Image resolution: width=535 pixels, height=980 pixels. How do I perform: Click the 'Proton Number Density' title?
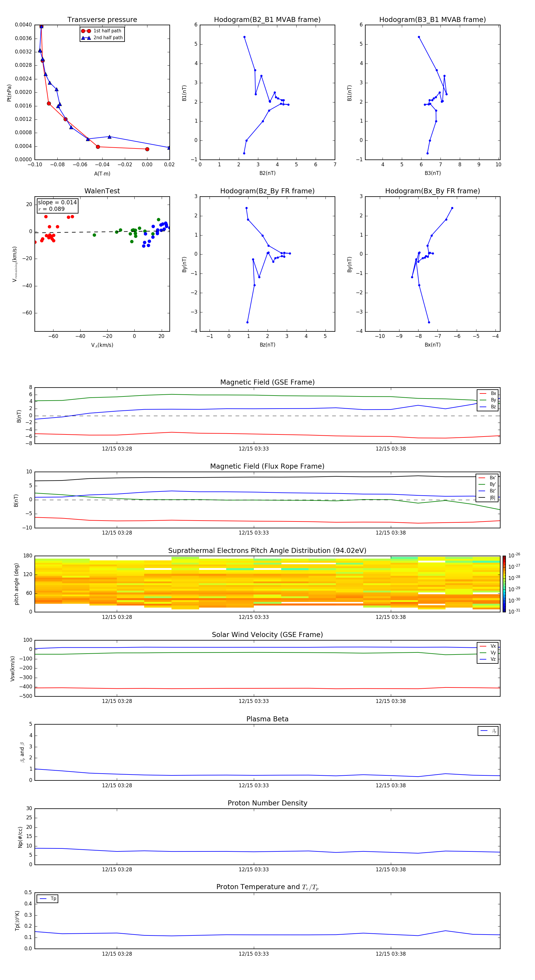coord(267,803)
